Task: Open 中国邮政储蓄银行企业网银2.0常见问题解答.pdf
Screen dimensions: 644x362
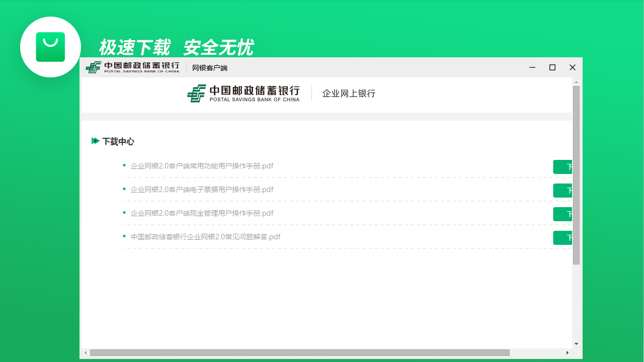Action: click(x=205, y=237)
